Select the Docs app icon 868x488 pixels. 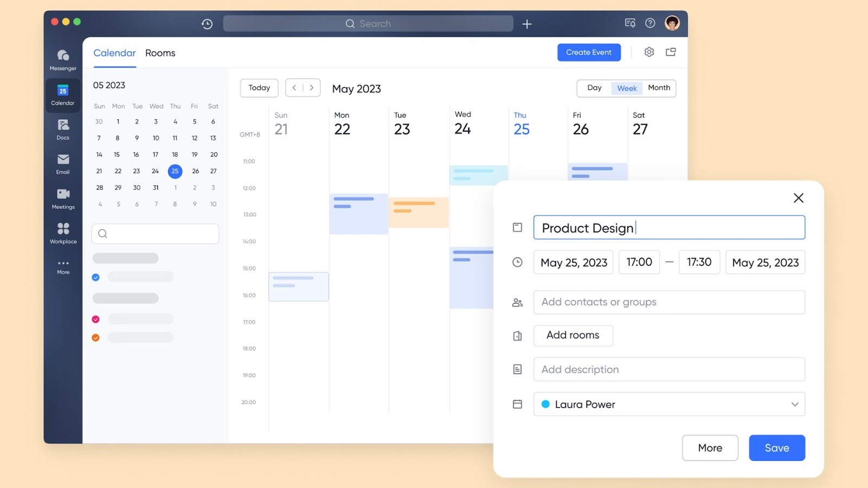62,129
